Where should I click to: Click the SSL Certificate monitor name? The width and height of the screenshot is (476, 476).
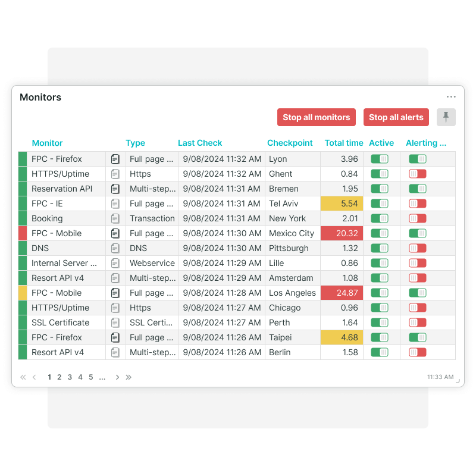(x=61, y=322)
